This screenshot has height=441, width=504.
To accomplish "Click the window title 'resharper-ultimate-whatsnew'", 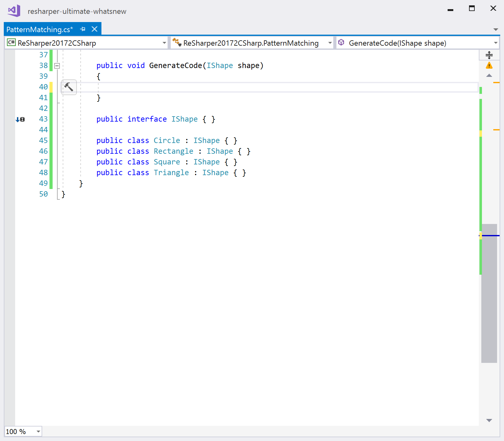I will click(77, 11).
